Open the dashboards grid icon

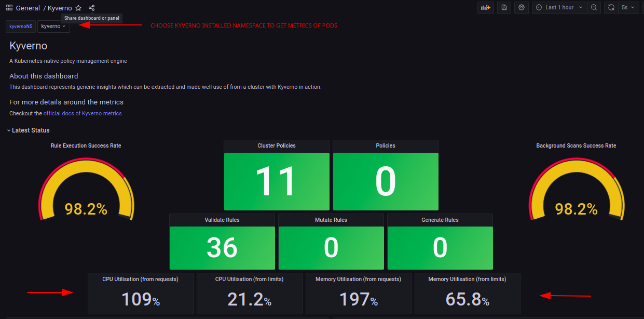[9, 8]
